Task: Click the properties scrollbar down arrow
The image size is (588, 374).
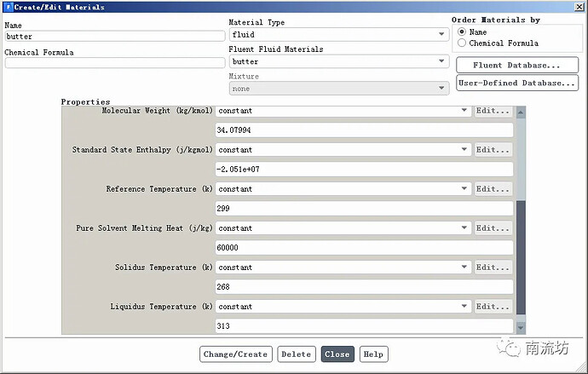Action: 521,327
